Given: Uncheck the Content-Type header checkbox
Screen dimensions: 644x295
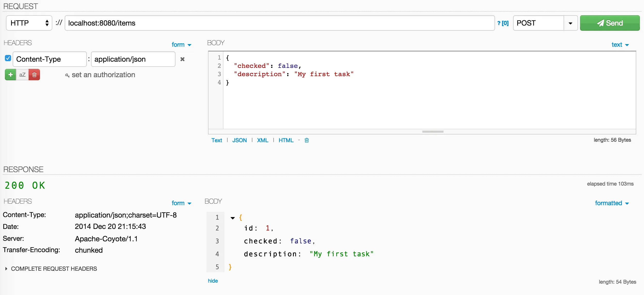Looking at the screenshot, I should pos(8,58).
